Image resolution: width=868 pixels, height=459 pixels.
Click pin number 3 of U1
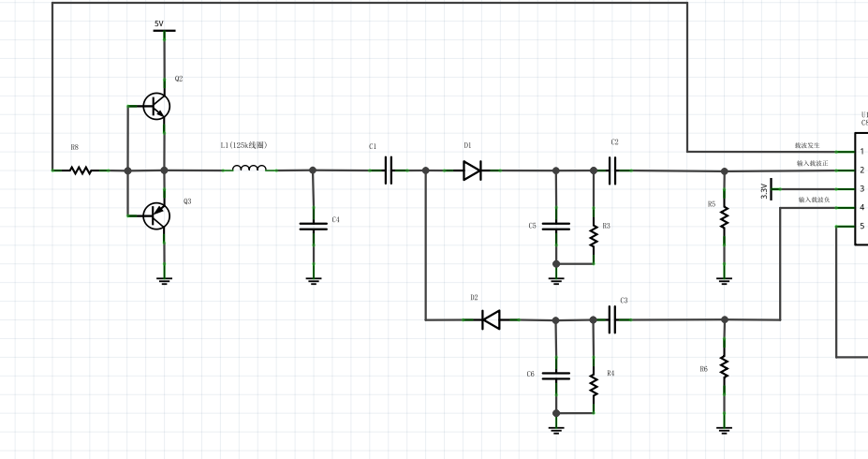(x=861, y=189)
